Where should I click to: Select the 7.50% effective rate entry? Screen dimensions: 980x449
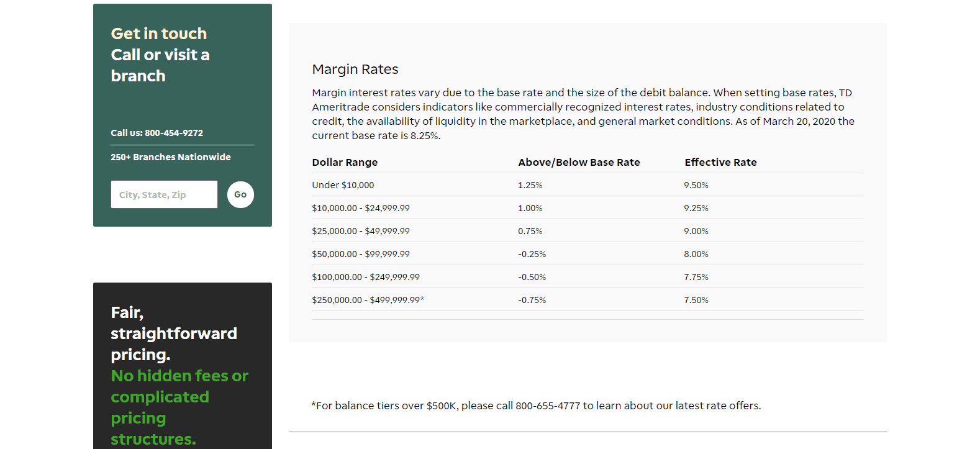click(696, 299)
